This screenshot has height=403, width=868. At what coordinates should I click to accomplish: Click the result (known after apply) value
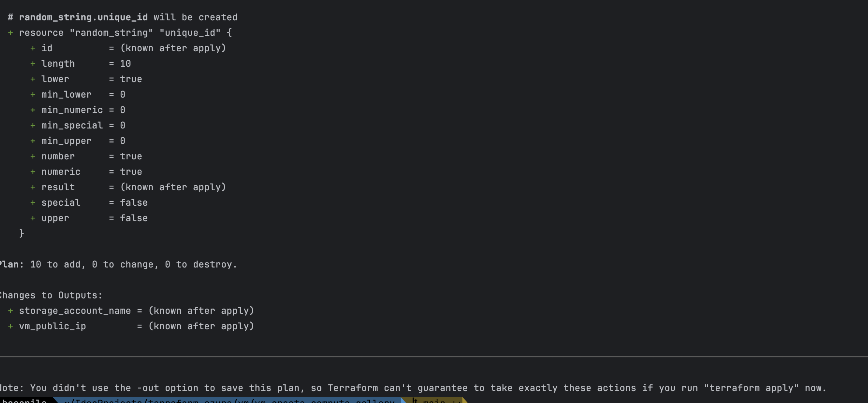tap(173, 187)
